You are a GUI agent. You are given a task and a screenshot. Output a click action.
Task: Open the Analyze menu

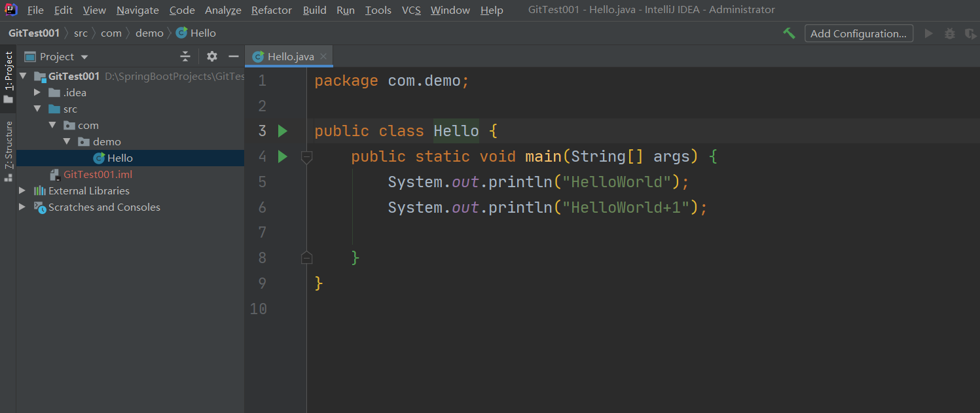coord(223,10)
